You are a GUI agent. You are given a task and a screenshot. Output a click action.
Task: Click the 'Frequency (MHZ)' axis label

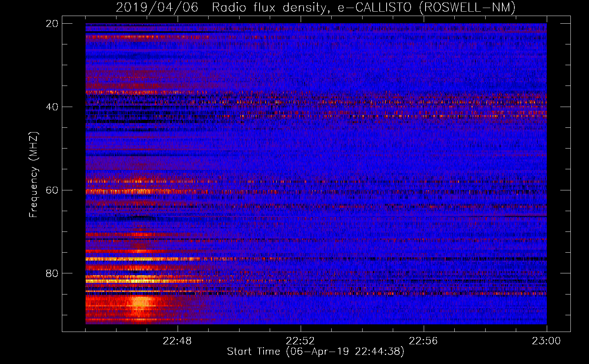[x=33, y=175]
